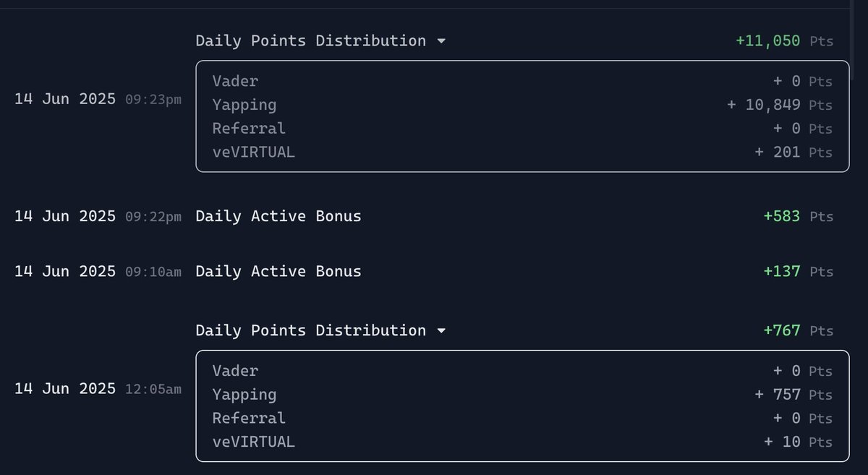
Task: Click the Yapping row showing 10,849 Pts
Action: click(522, 105)
